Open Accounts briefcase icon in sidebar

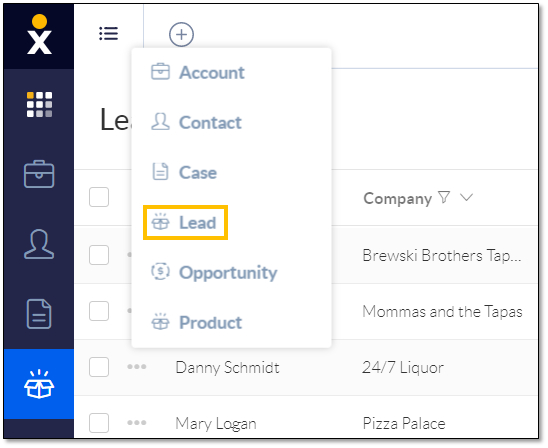coord(39,174)
